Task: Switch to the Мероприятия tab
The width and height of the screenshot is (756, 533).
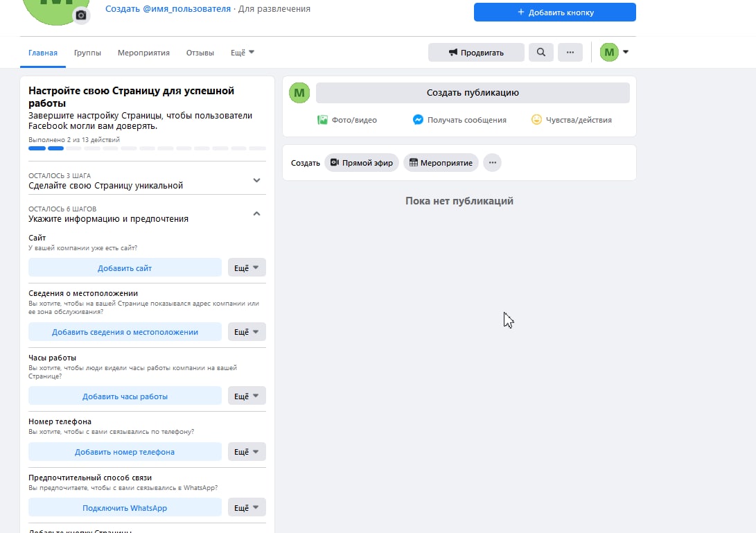Action: pyautogui.click(x=143, y=53)
